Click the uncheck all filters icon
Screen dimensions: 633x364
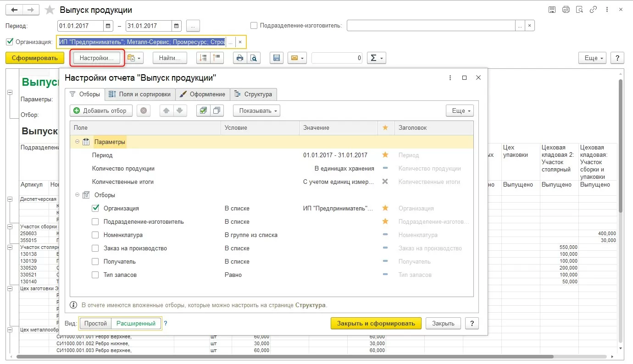pyautogui.click(x=217, y=110)
